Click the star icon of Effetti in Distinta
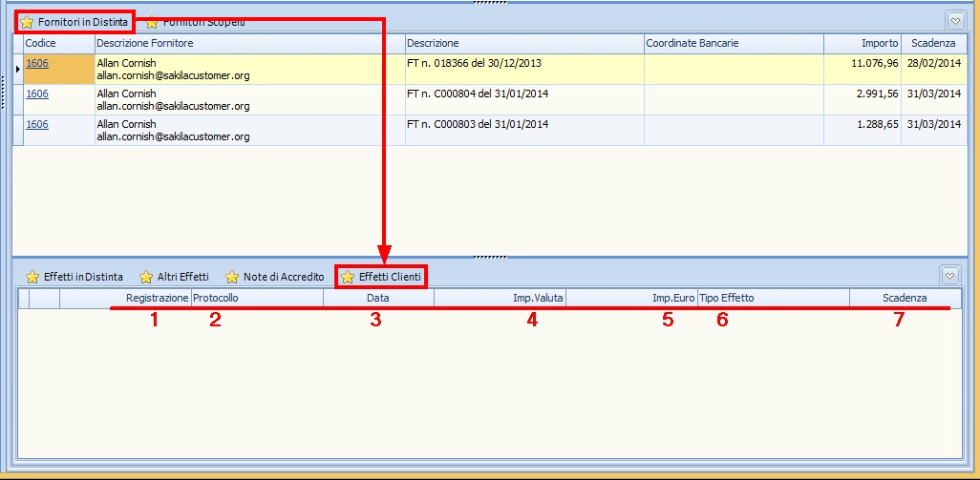 tap(32, 277)
